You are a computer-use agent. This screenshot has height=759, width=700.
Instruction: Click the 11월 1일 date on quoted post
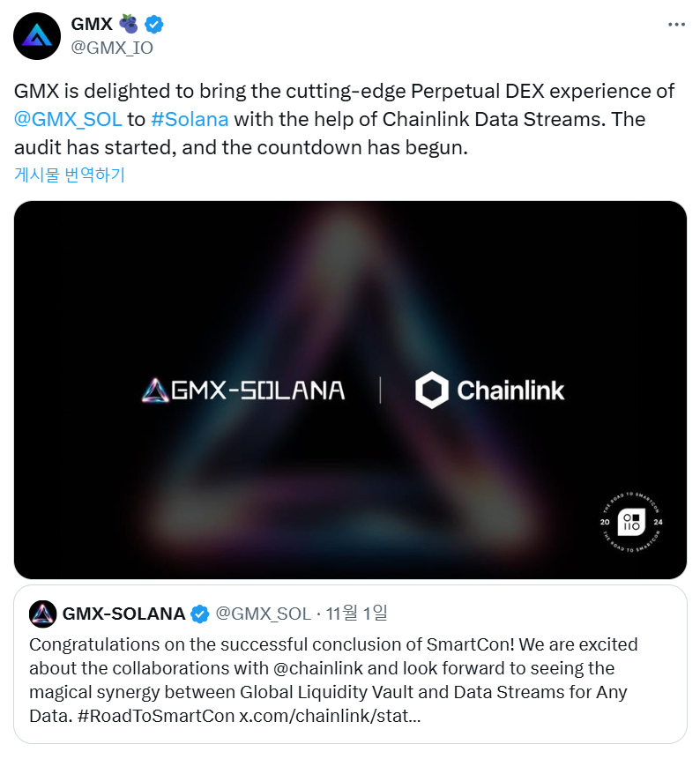[x=356, y=614]
